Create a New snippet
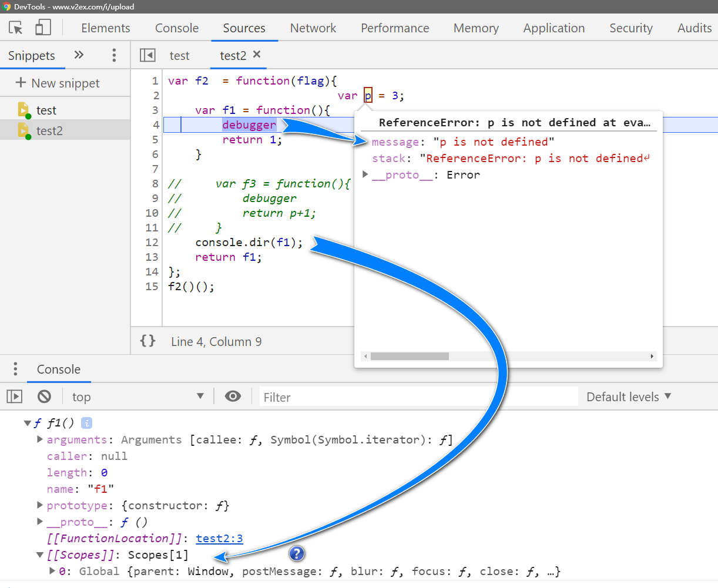This screenshot has width=718, height=588. pos(58,83)
